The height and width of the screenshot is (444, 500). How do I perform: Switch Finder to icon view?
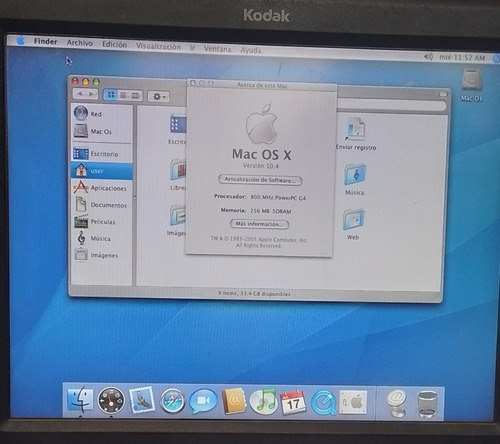[x=111, y=95]
